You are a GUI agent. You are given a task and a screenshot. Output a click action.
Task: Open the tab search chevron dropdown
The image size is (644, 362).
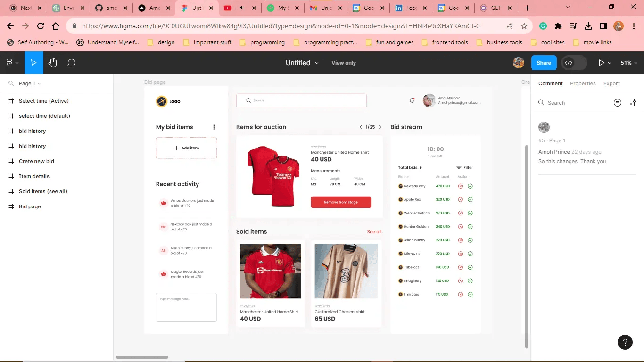point(568,7)
